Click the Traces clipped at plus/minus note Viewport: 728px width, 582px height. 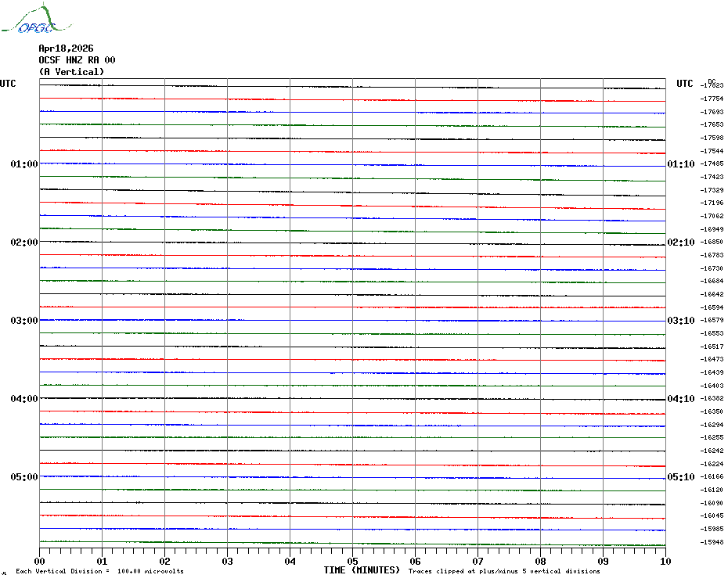[x=504, y=571]
